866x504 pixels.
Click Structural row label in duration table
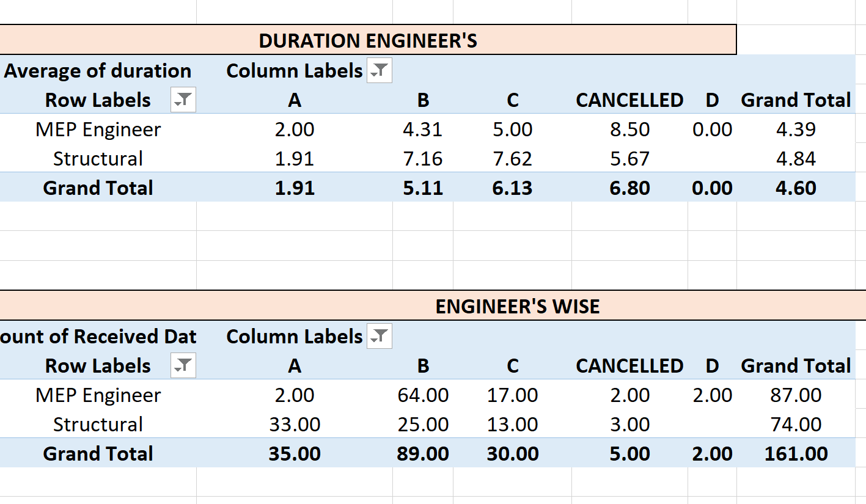(98, 159)
